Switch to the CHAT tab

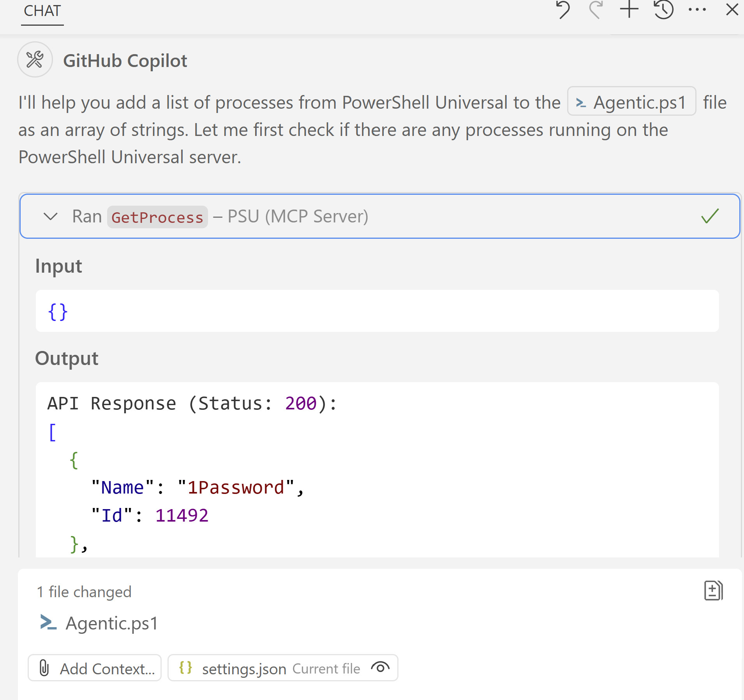click(42, 11)
